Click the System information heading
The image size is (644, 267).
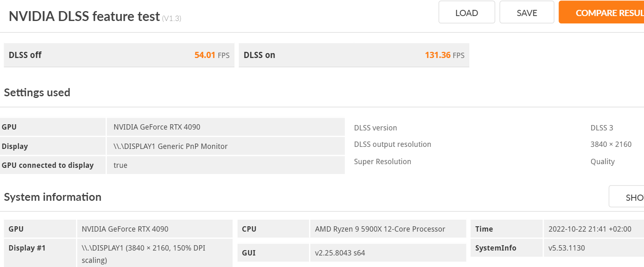(52, 197)
